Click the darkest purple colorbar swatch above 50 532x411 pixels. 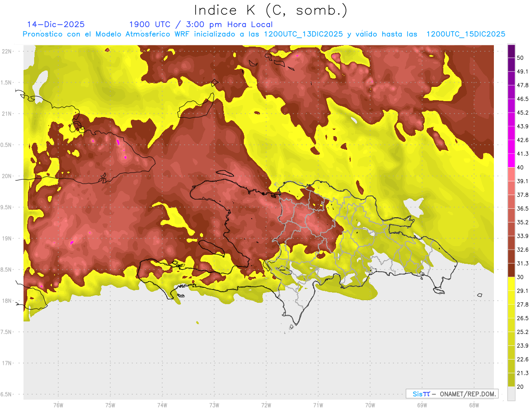pyautogui.click(x=511, y=51)
